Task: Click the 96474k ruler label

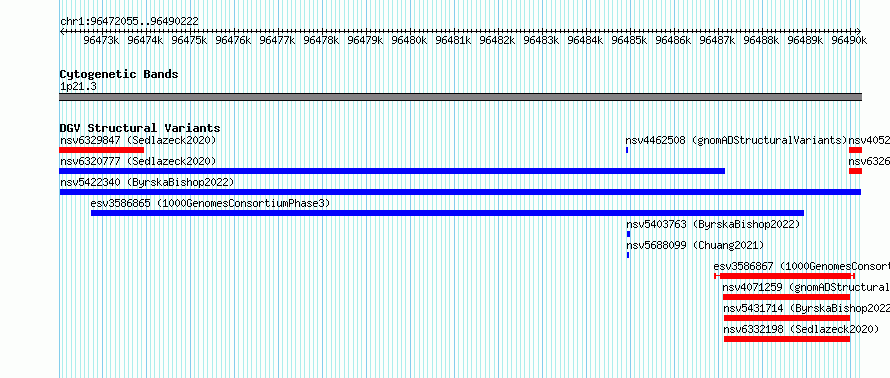Action: pyautogui.click(x=145, y=40)
